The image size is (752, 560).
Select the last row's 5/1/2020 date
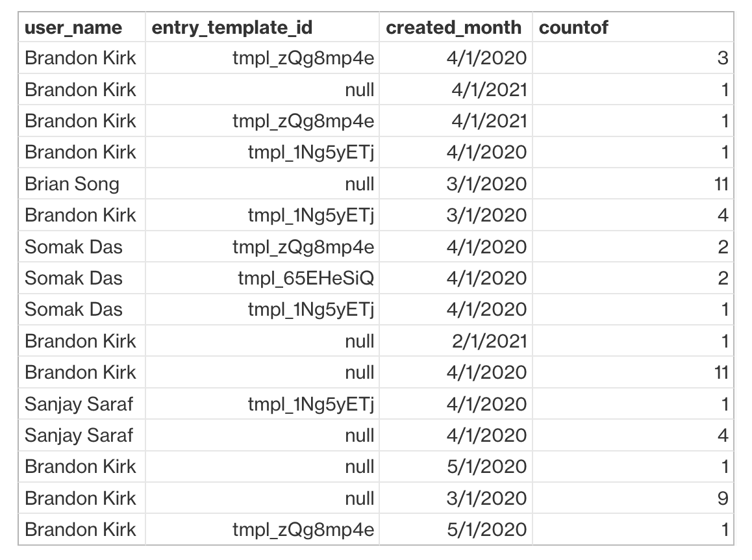[x=456, y=529]
